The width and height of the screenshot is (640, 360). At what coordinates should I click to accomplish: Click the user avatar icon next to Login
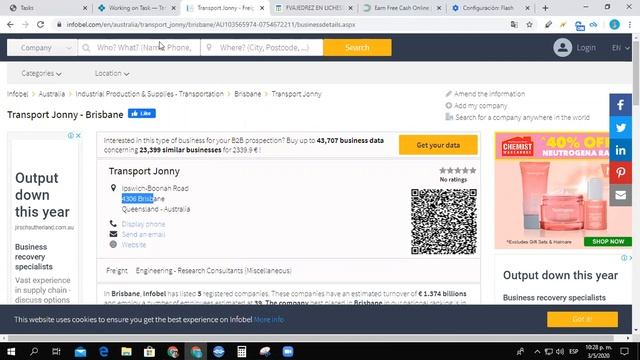(562, 48)
